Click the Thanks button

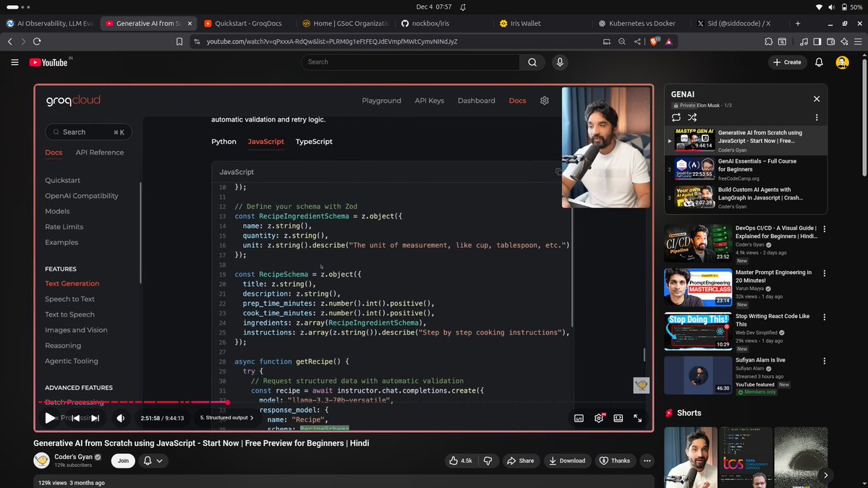click(614, 461)
